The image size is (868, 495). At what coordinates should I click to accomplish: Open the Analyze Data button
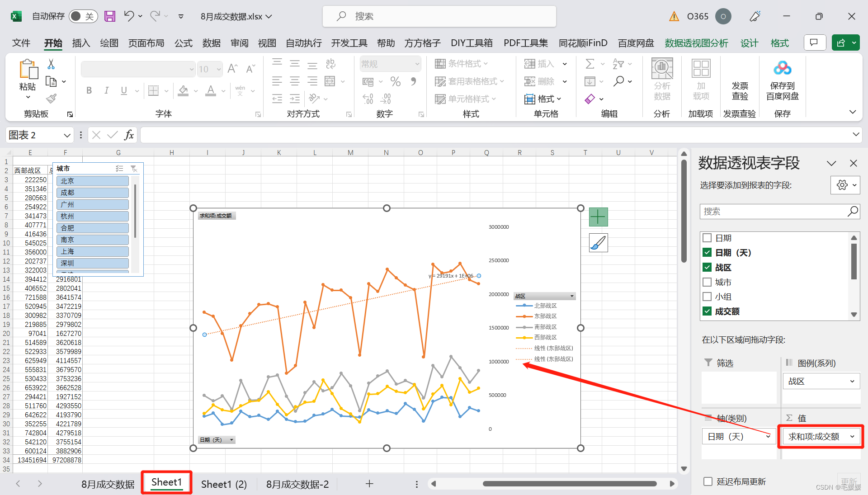[x=662, y=80]
